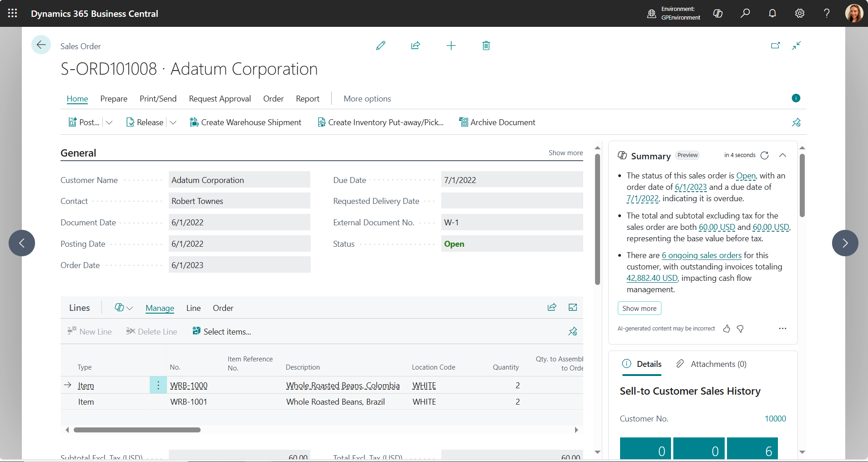The image size is (868, 462).
Task: Open the Order menu in action bar
Action: point(273,99)
